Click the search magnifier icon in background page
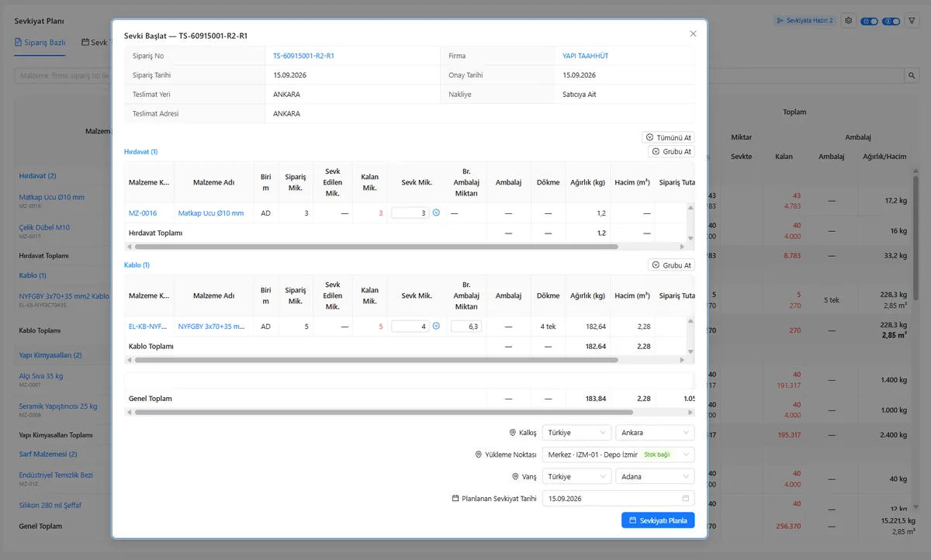Viewport: 931px width, 560px height. pyautogui.click(x=912, y=75)
